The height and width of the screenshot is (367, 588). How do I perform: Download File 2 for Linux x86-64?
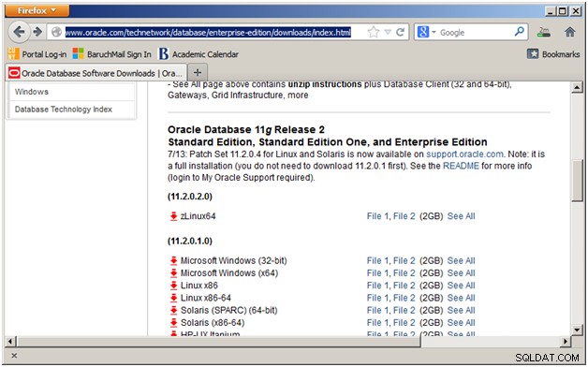coord(404,298)
